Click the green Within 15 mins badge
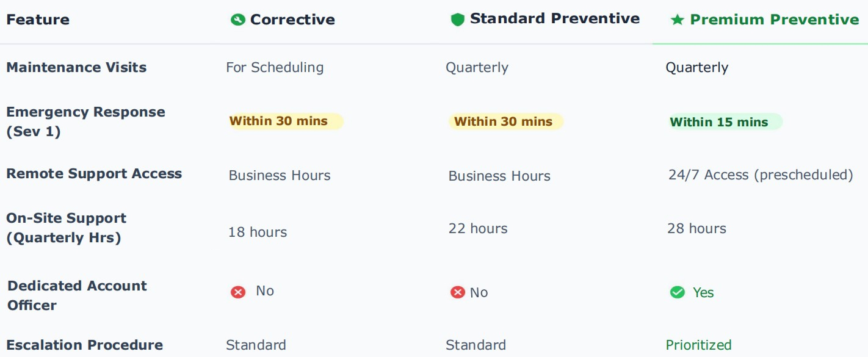Viewport: 868px width, 357px height. 725,122
